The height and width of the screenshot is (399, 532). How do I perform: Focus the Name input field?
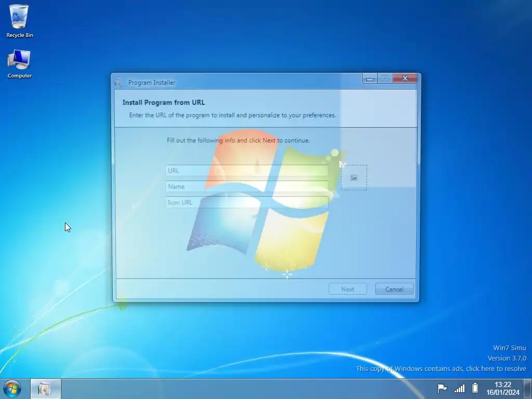(x=247, y=187)
